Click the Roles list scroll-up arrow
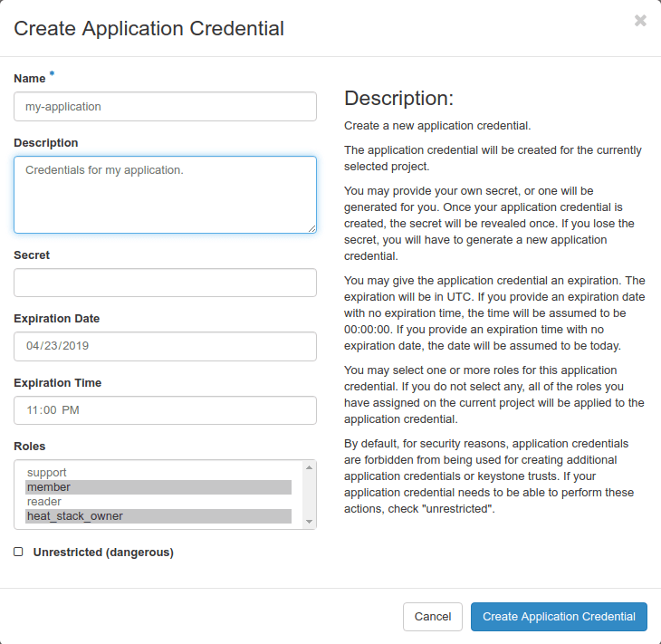The width and height of the screenshot is (661, 644). [310, 467]
